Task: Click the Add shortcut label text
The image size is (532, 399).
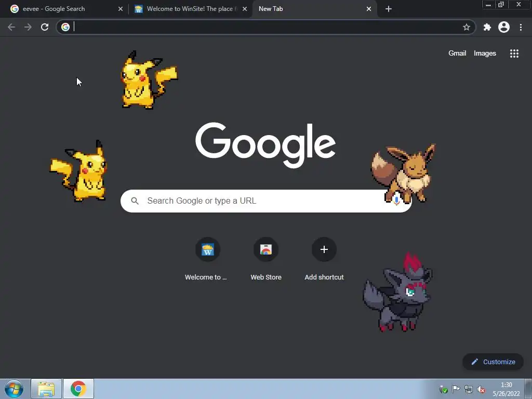Action: coord(324,277)
